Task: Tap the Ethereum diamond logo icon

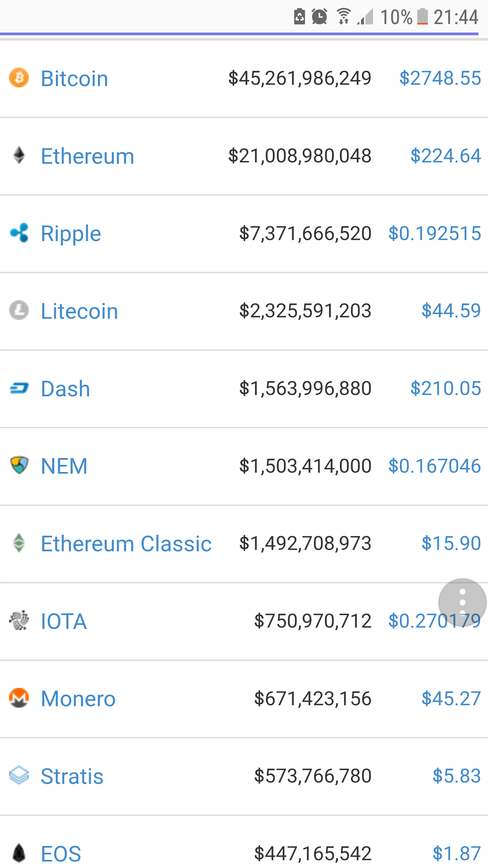Action: tap(19, 155)
